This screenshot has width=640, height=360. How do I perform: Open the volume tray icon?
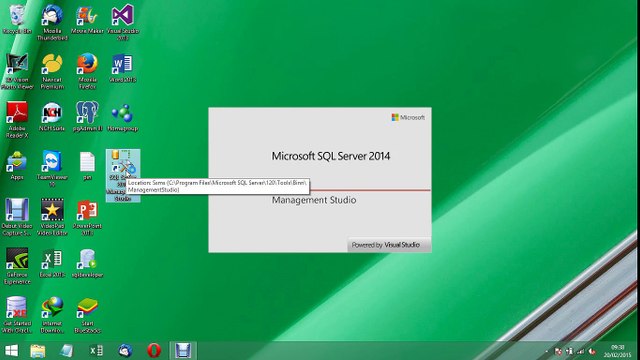coord(591,351)
